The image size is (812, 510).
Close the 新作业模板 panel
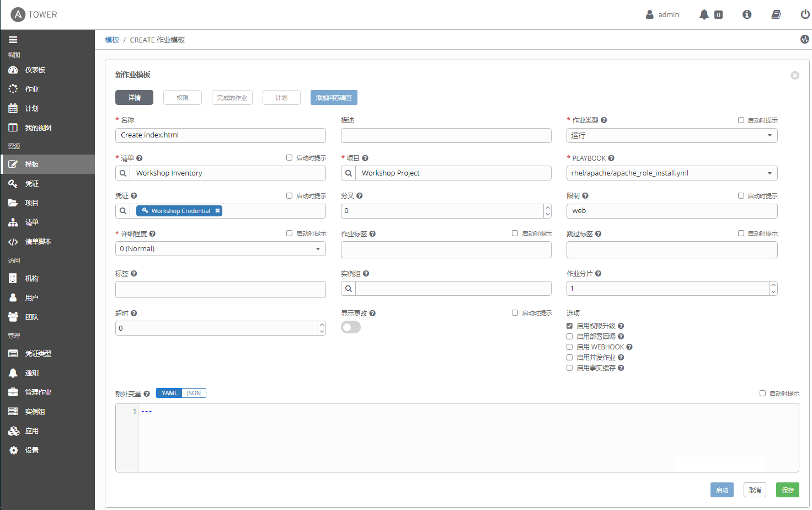click(795, 75)
